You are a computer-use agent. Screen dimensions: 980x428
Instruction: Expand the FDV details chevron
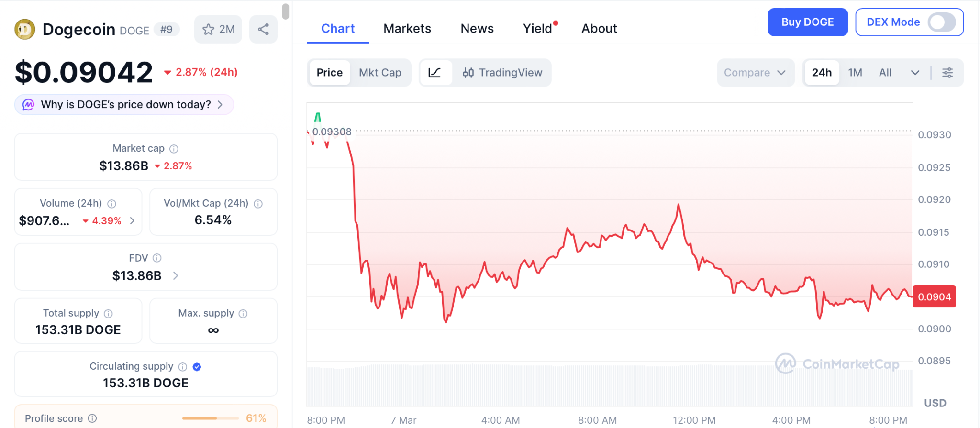coord(176,276)
